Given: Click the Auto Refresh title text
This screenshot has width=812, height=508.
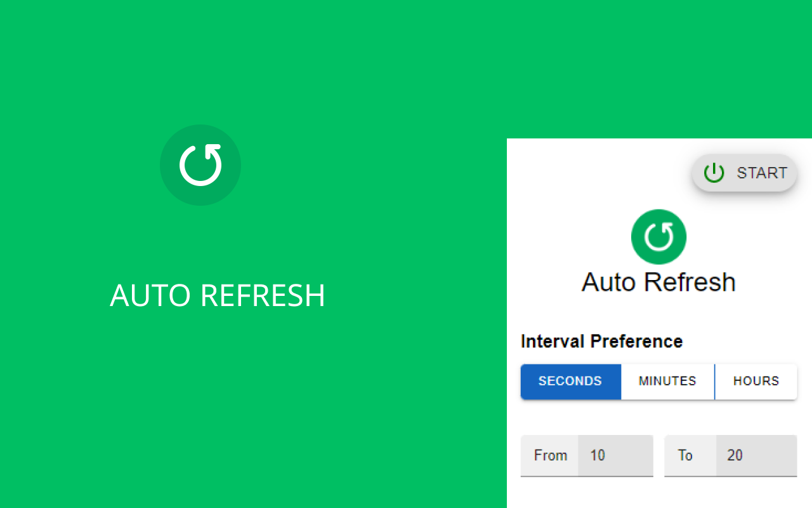Looking at the screenshot, I should (658, 281).
